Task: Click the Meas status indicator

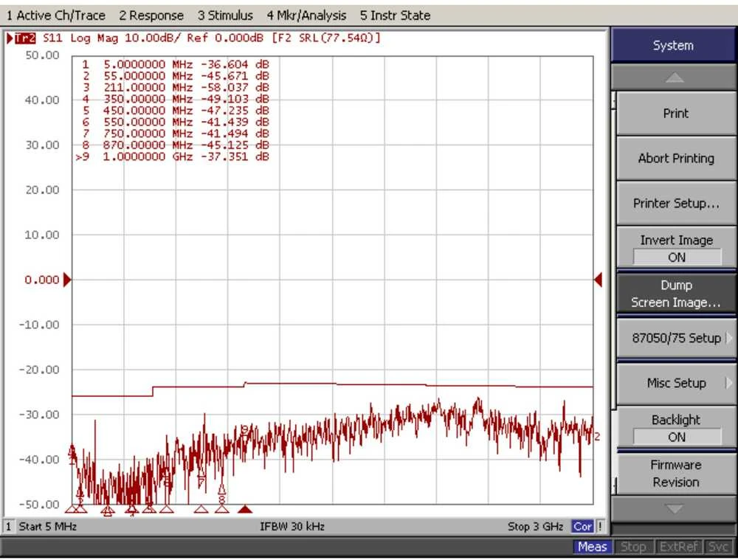Action: click(592, 547)
